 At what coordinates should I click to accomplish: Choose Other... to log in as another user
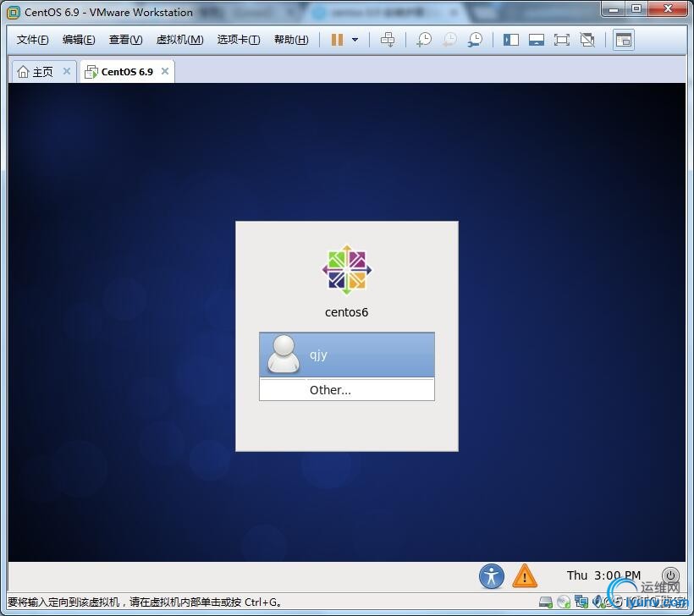tap(347, 390)
